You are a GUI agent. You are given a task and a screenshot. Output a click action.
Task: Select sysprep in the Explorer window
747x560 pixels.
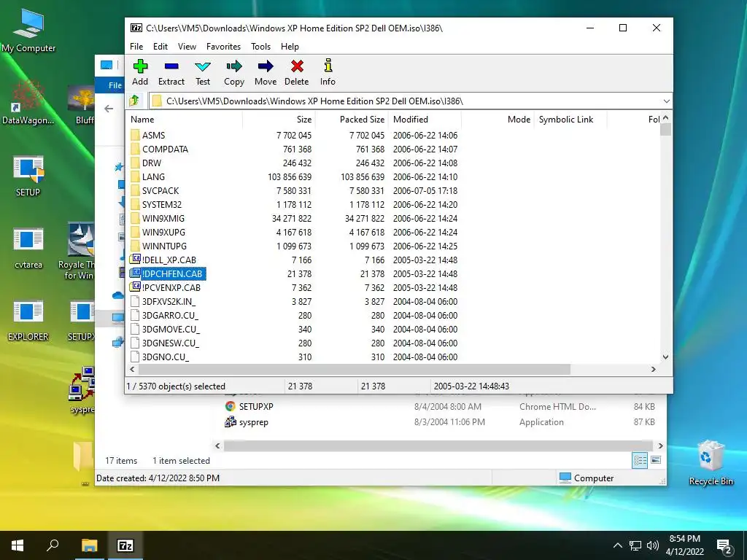pyautogui.click(x=253, y=422)
